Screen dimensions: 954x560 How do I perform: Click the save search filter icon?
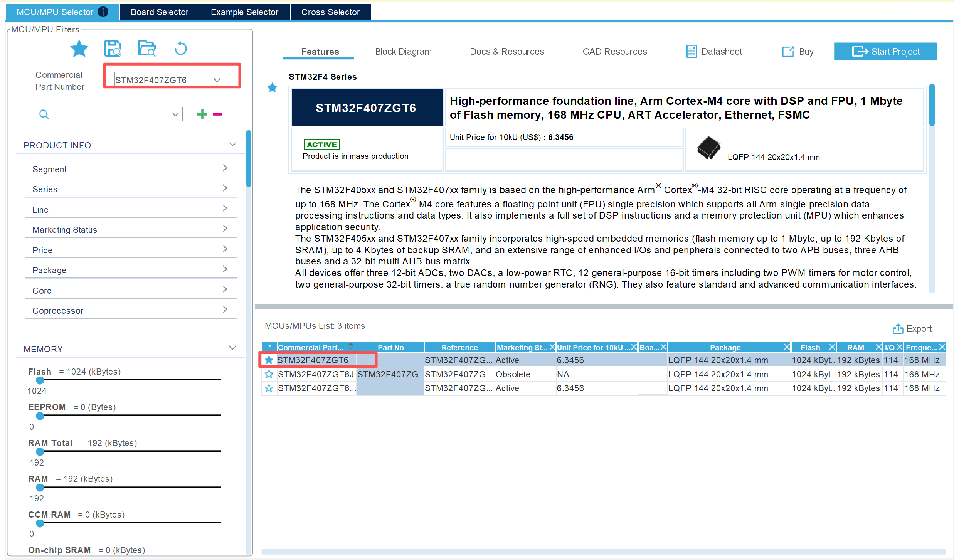pos(113,49)
